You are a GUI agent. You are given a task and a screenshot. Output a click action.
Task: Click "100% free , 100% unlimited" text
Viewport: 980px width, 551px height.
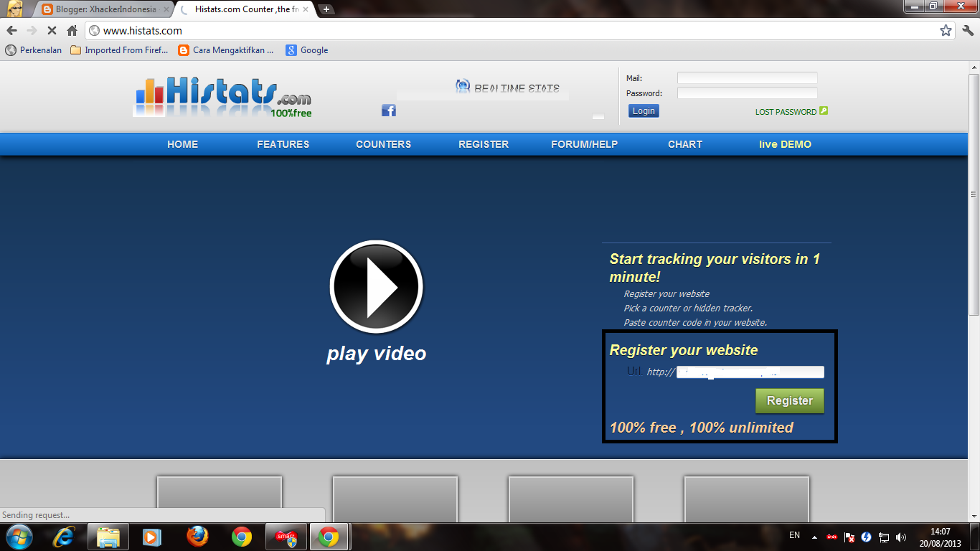coord(702,428)
